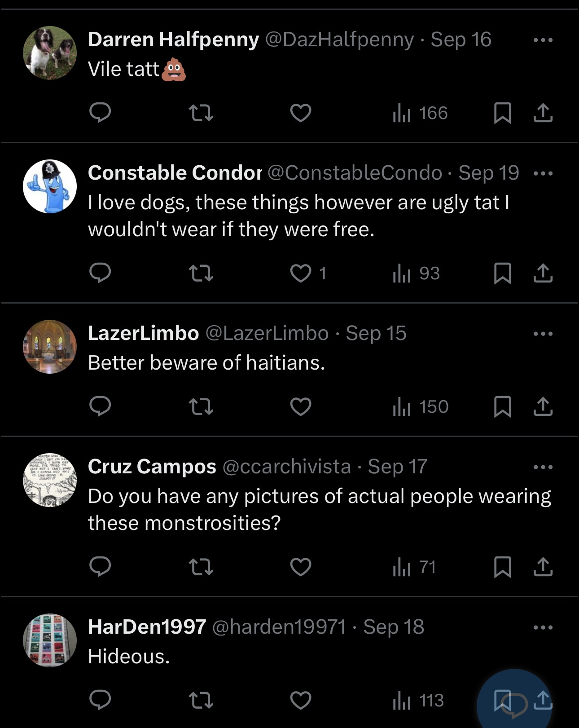Open more options for Constable Condor's tweet

[x=543, y=173]
